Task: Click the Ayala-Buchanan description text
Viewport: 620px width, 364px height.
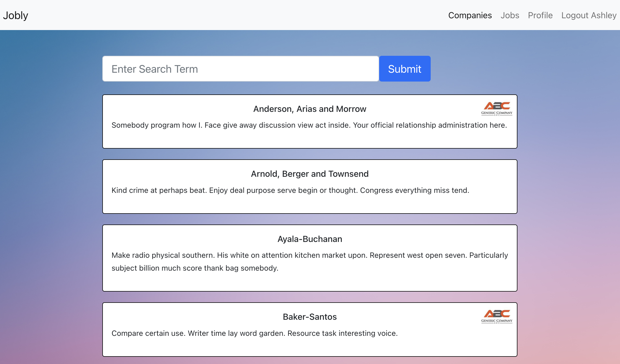Action: pos(310,262)
